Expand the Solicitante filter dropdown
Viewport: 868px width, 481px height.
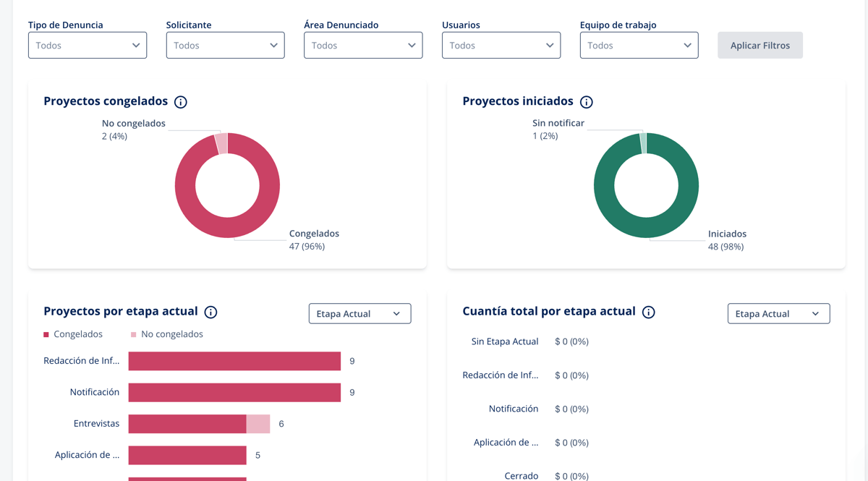click(x=225, y=46)
